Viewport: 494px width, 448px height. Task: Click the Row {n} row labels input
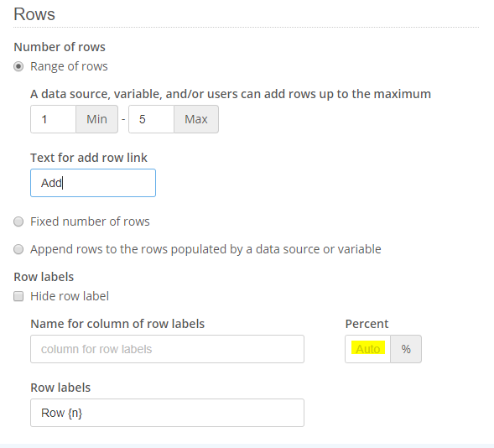(167, 413)
